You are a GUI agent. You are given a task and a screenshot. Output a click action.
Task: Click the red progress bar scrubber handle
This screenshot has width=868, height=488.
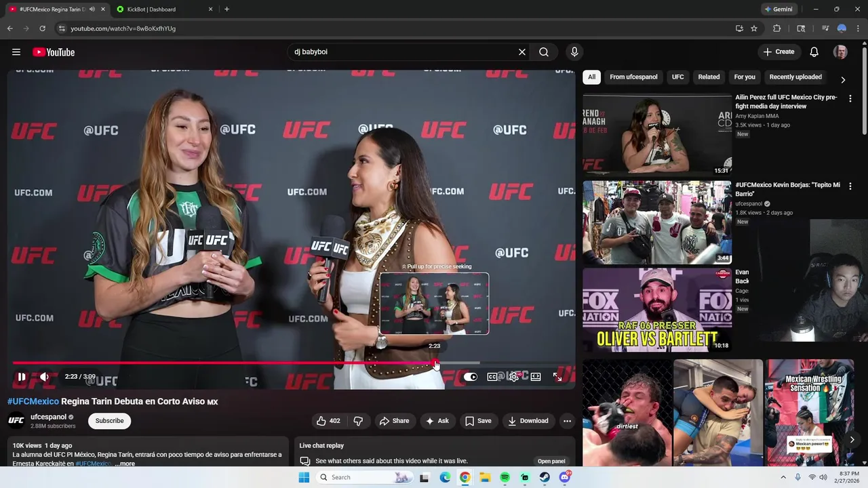(x=435, y=363)
